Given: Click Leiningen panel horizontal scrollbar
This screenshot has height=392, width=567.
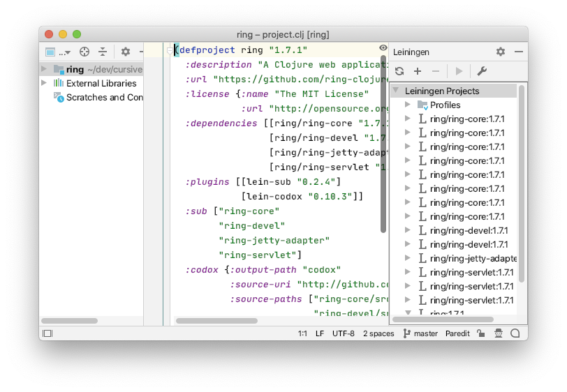Looking at the screenshot, I should coord(443,319).
